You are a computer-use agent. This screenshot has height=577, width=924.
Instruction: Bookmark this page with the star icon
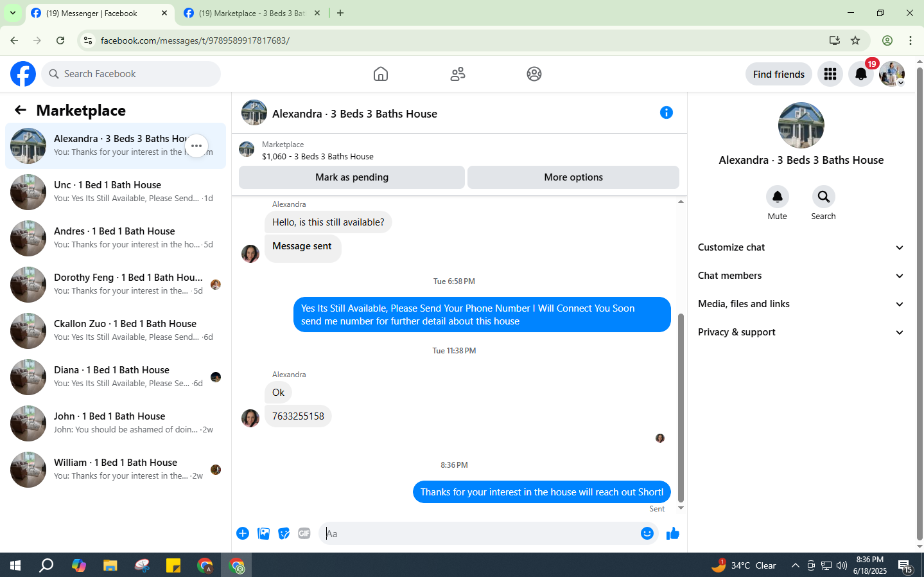click(x=855, y=40)
